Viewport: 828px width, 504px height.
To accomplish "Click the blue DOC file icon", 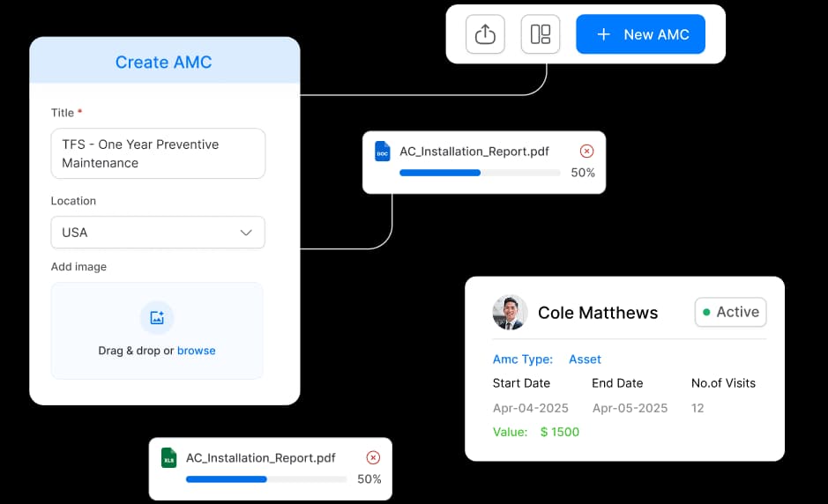I will tap(383, 152).
